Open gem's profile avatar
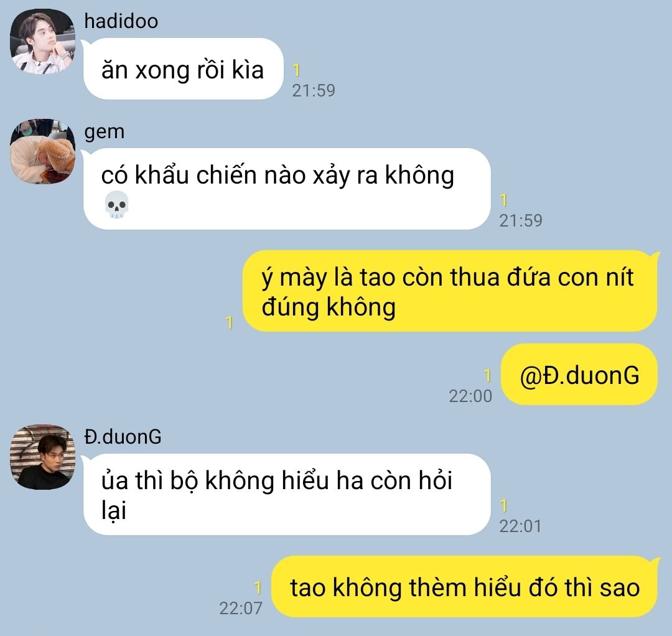Image resolution: width=672 pixels, height=636 pixels. [x=42, y=151]
